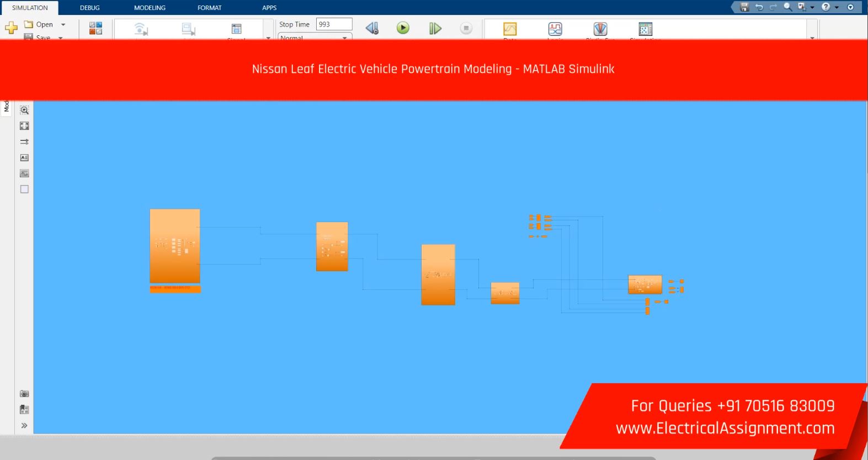
Task: Click the Area rectangle tool icon
Action: [24, 189]
